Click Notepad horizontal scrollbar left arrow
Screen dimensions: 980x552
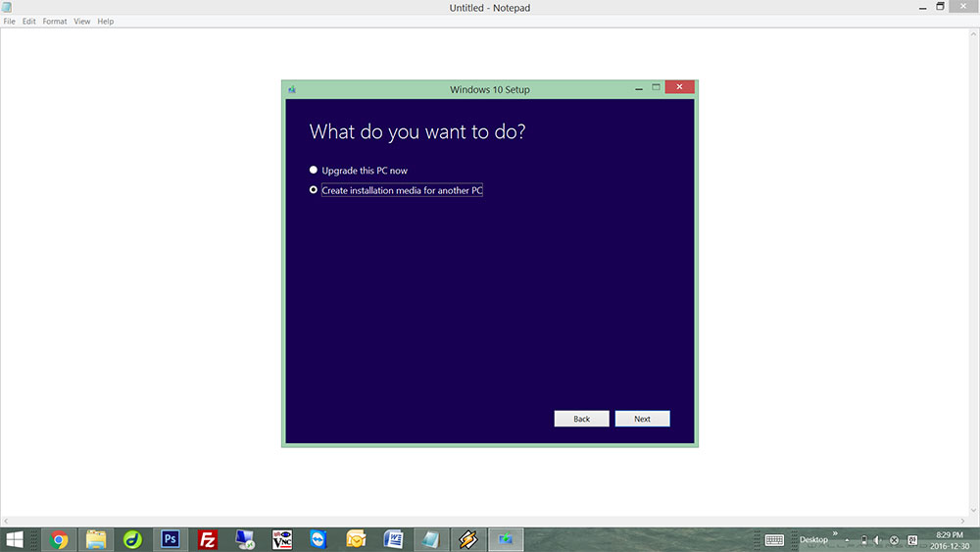[6, 521]
